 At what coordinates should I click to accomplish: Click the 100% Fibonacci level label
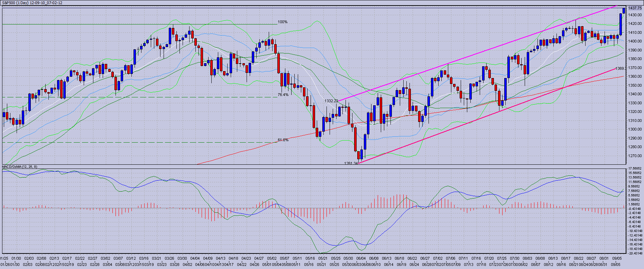pyautogui.click(x=283, y=22)
